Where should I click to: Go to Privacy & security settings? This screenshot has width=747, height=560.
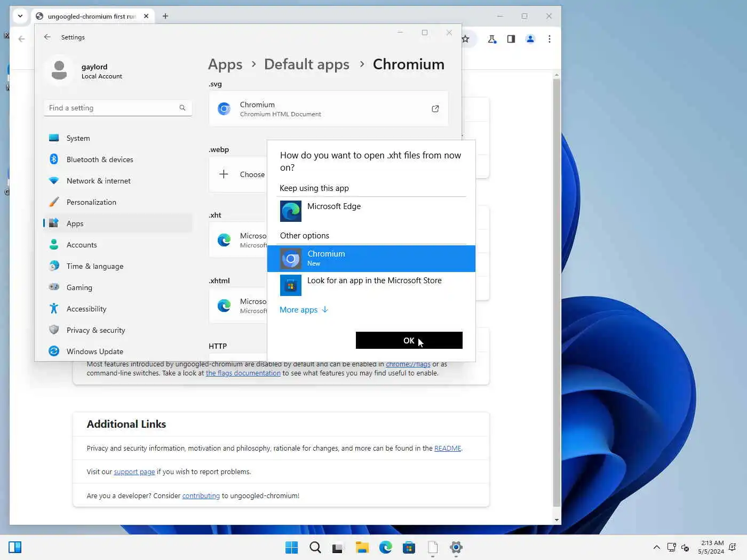(118, 330)
